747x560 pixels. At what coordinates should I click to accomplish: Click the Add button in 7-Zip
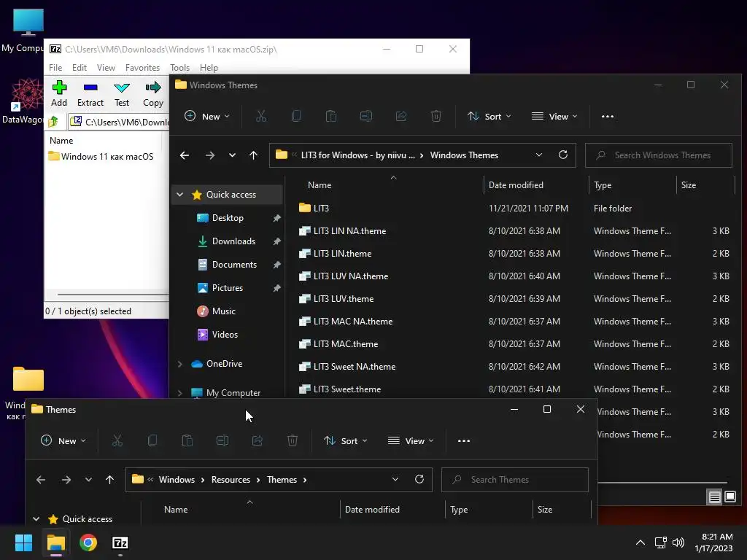(59, 93)
